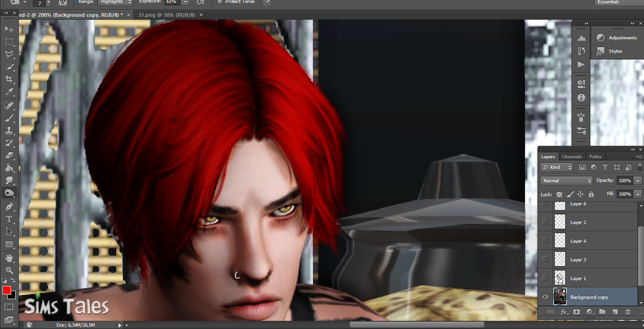644x329 pixels.
Task: Select the Horizontal Type tool
Action: (x=9, y=220)
